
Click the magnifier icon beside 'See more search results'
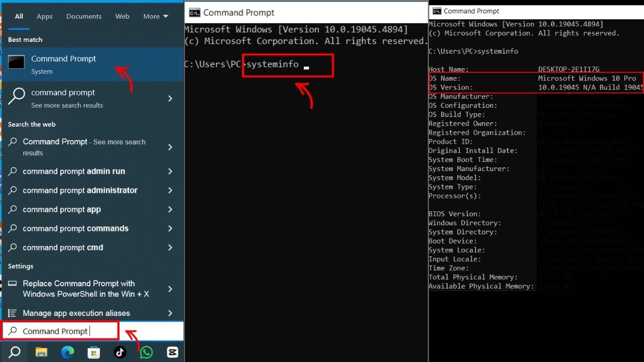coord(17,97)
